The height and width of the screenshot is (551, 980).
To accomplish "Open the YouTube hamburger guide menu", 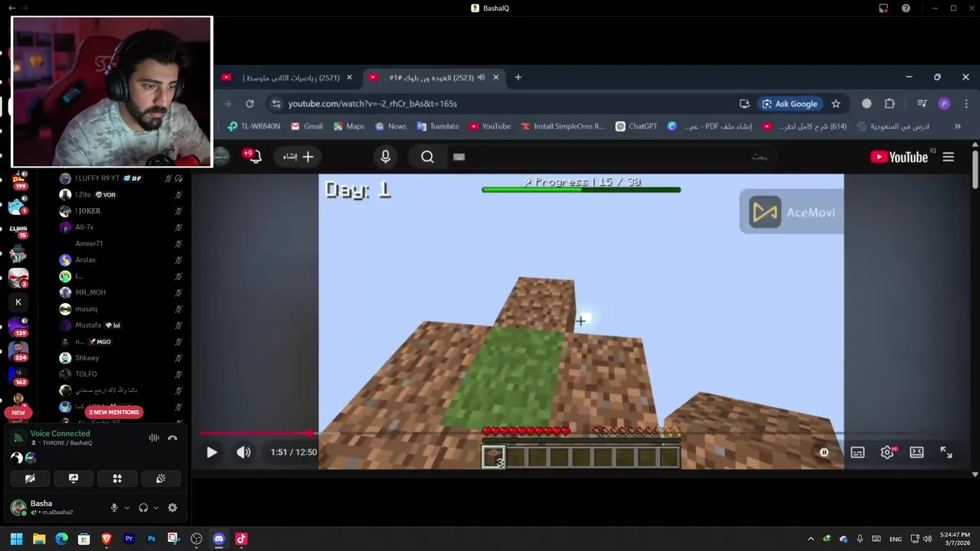I will (948, 157).
